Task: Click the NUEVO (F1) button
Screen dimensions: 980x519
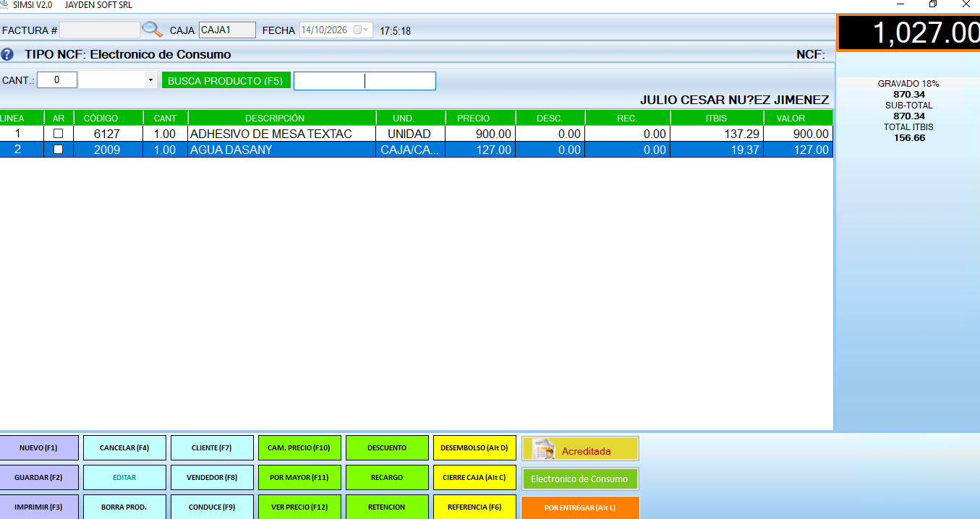Action: coord(39,448)
